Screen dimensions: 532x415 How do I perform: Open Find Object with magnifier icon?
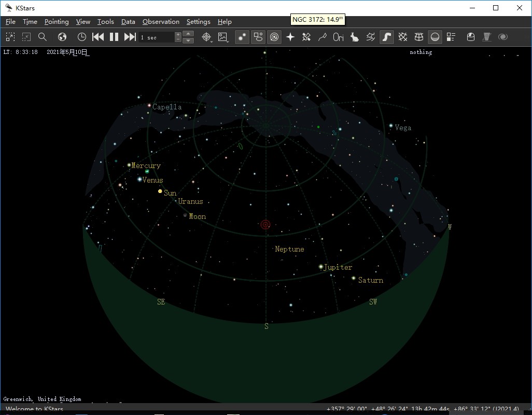tap(43, 37)
